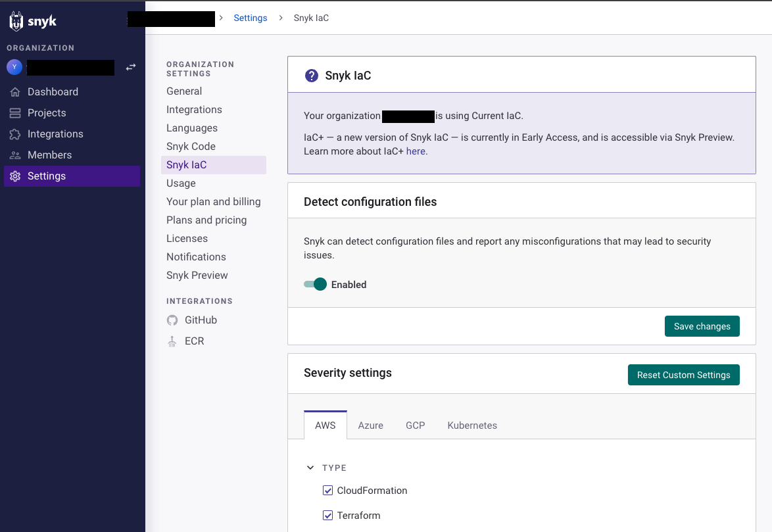Click the Integrations puzzle icon in sidebar
Screen dimensions: 772x532
pos(15,134)
